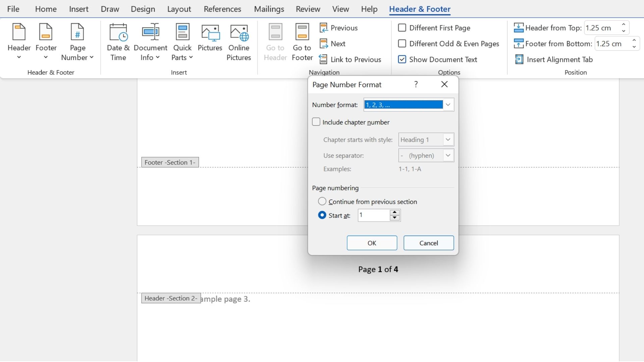This screenshot has width=644, height=362.
Task: Enable the Different First Page checkbox
Action: pos(402,27)
